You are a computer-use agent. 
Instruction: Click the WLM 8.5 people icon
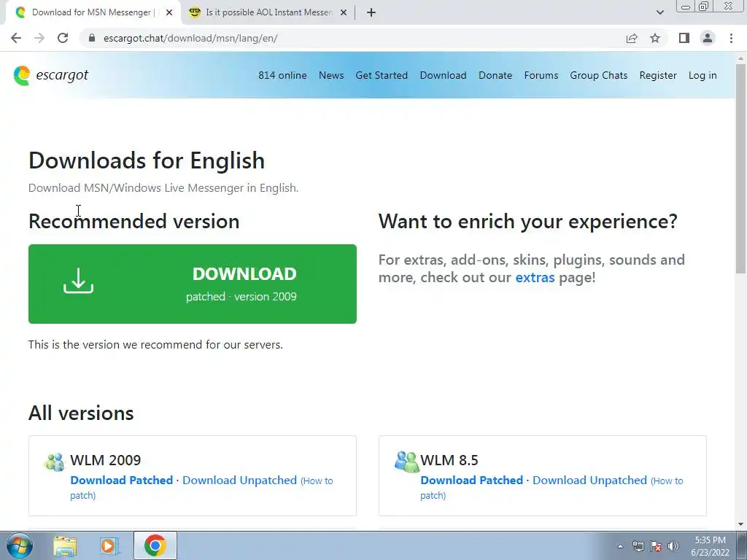pyautogui.click(x=406, y=462)
